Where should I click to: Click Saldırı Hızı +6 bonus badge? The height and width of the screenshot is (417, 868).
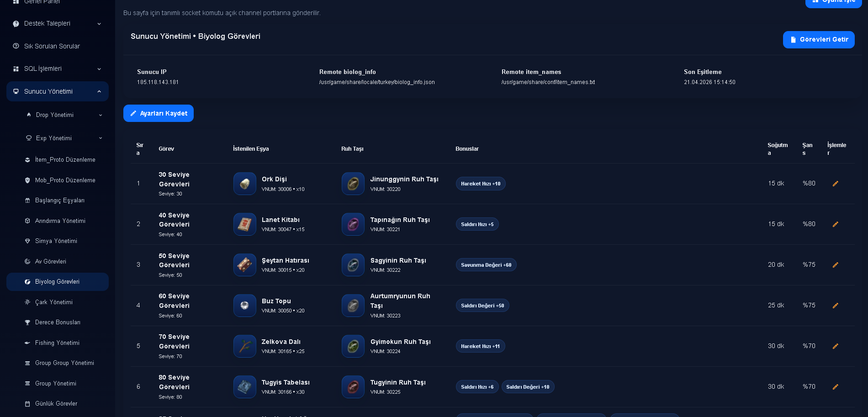477,387
